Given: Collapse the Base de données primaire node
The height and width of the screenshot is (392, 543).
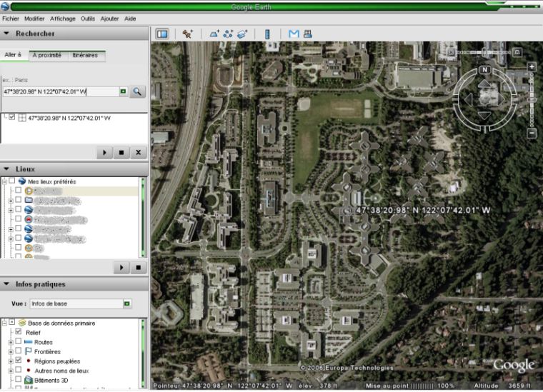Looking at the screenshot, I should click(x=4, y=323).
